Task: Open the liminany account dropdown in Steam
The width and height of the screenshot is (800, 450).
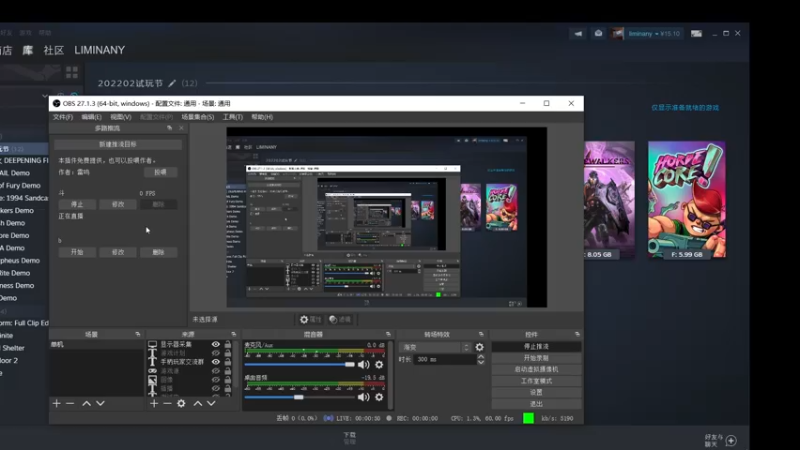Action: 654,34
